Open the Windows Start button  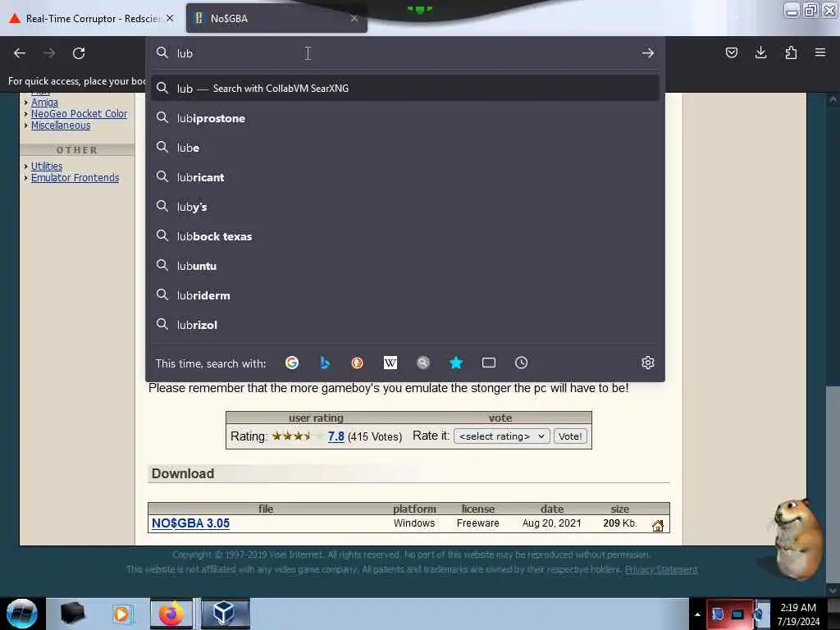point(22,614)
